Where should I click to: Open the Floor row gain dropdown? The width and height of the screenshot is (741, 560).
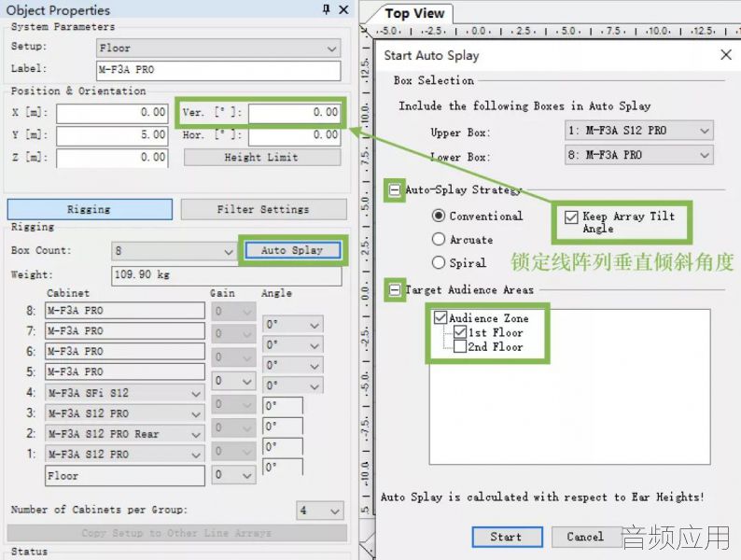pos(233,475)
